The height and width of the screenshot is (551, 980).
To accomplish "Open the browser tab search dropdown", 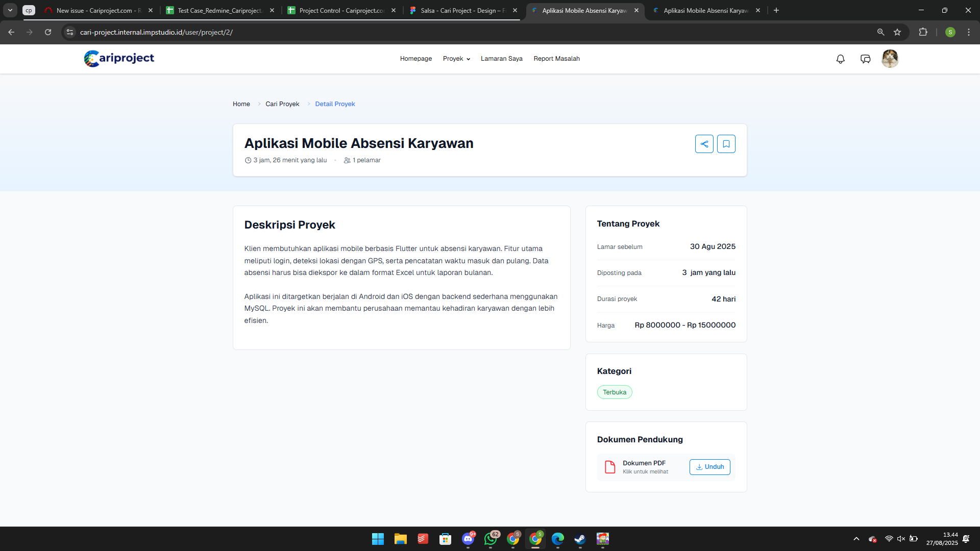I will [x=10, y=10].
